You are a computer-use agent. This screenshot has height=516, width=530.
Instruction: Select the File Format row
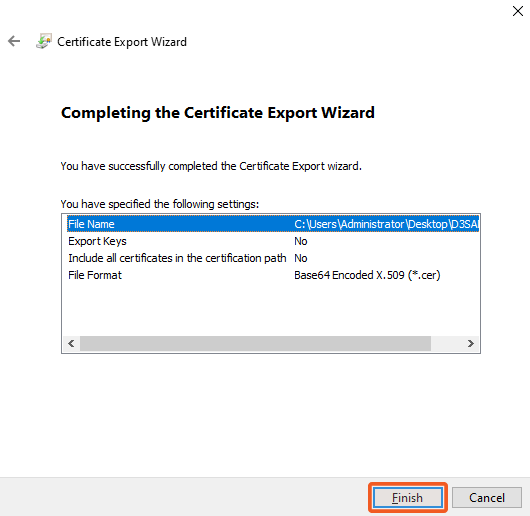[273, 275]
